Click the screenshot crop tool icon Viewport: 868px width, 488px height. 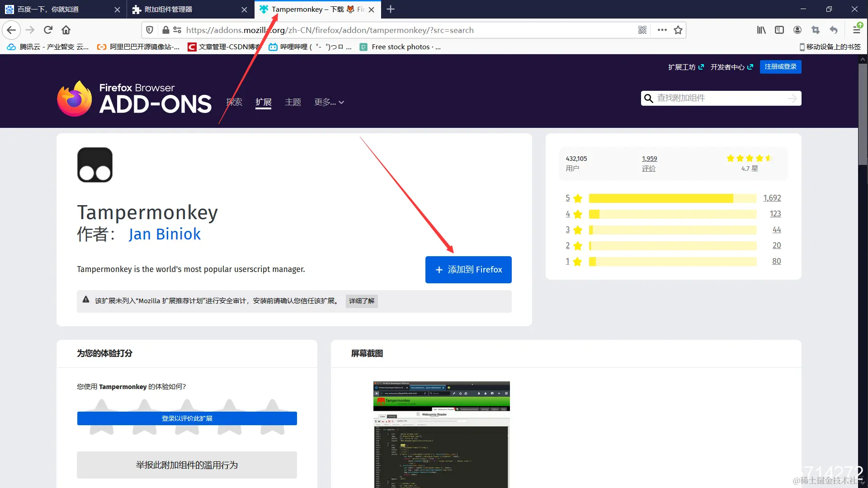816,30
